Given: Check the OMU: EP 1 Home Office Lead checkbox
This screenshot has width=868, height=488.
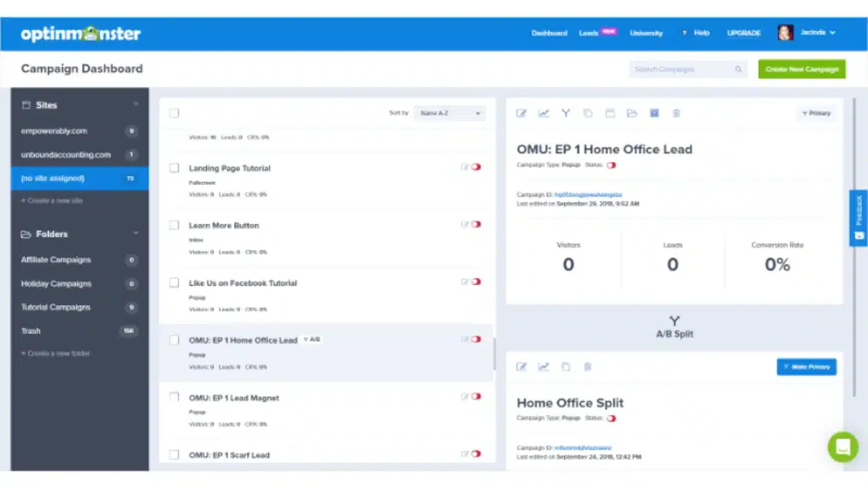Looking at the screenshot, I should [x=174, y=340].
